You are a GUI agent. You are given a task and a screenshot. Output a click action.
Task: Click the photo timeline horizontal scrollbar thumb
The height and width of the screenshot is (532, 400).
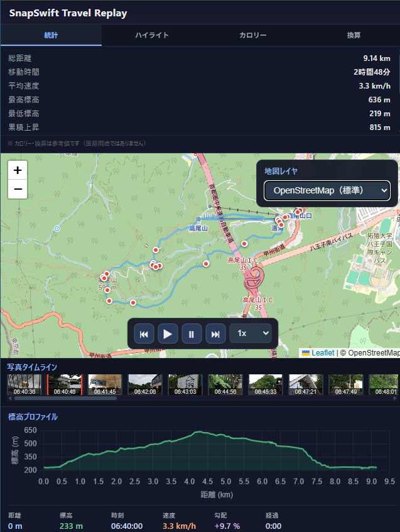[x=65, y=398]
